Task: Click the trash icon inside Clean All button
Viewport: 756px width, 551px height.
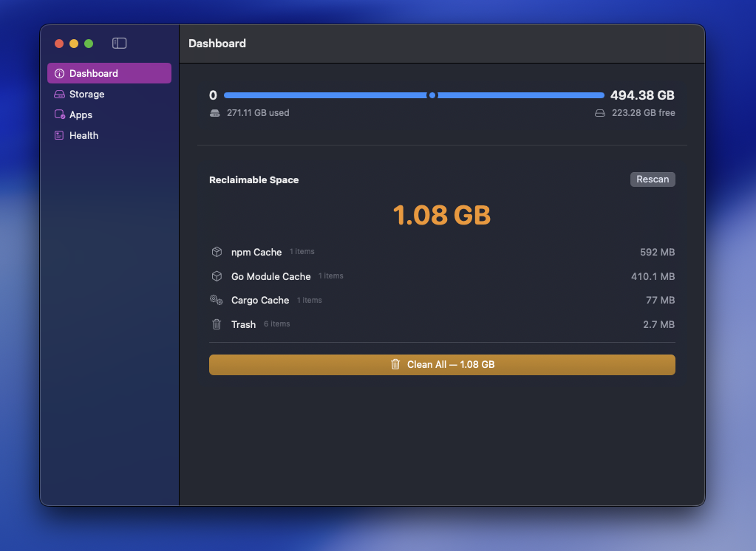Action: point(395,364)
